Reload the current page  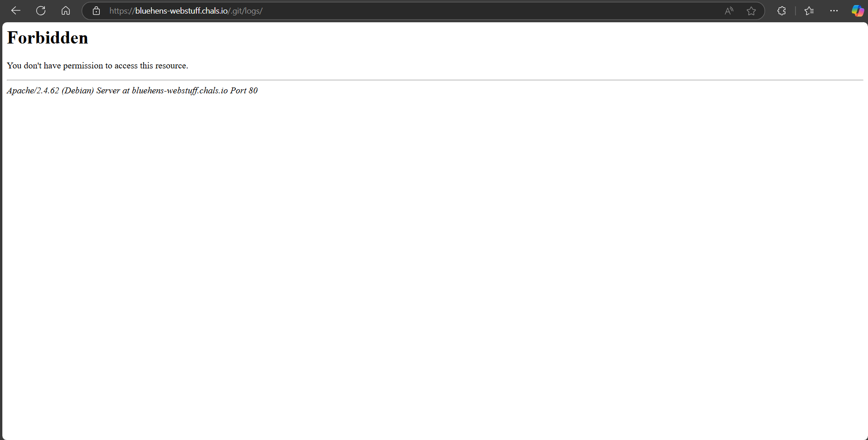[41, 10]
